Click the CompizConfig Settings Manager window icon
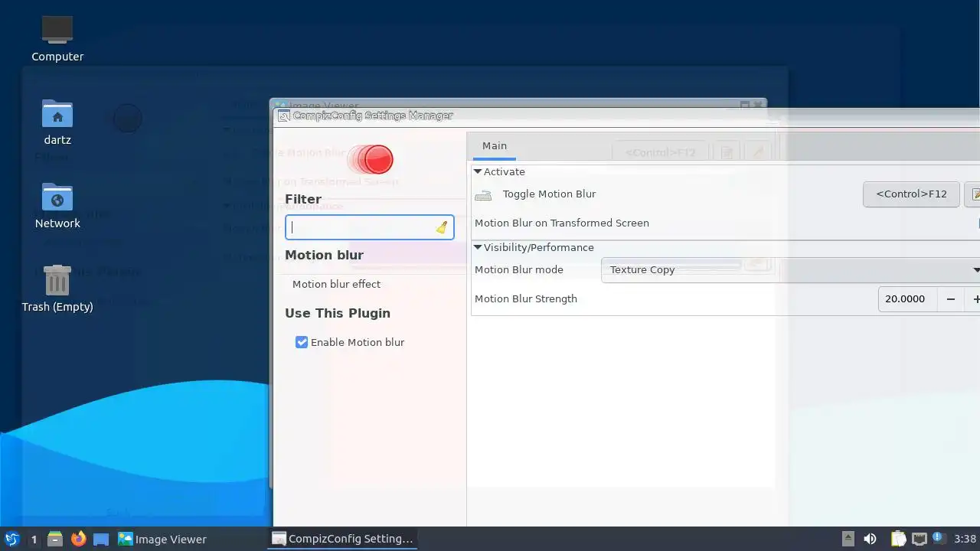Screen dimensions: 980x551 pos(283,116)
